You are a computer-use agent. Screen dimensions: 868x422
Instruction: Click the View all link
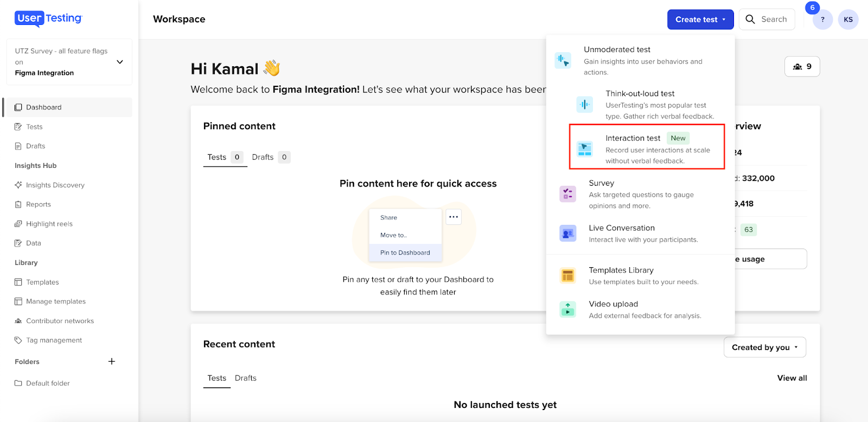792,378
